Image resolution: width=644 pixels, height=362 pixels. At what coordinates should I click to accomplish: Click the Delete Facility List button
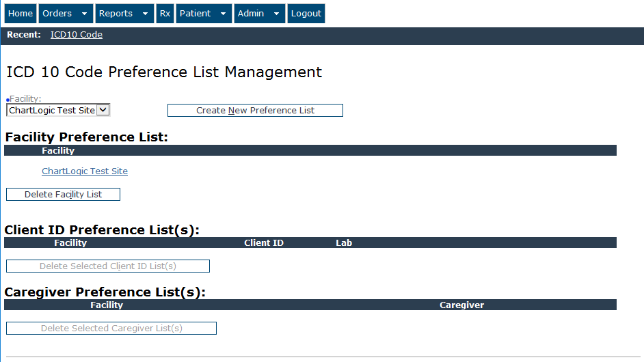coord(64,194)
